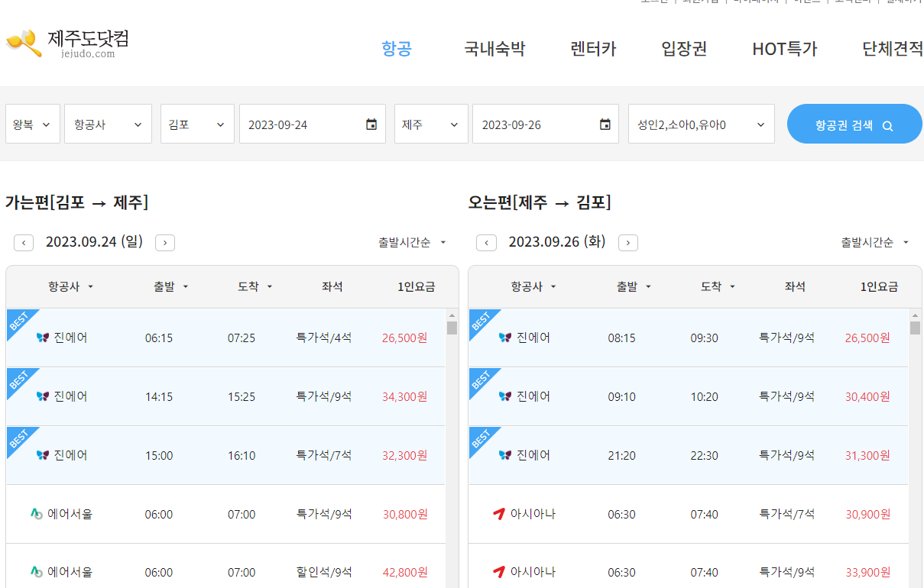Click up arrow of departure list scrollbar
924x588 pixels.
(452, 315)
